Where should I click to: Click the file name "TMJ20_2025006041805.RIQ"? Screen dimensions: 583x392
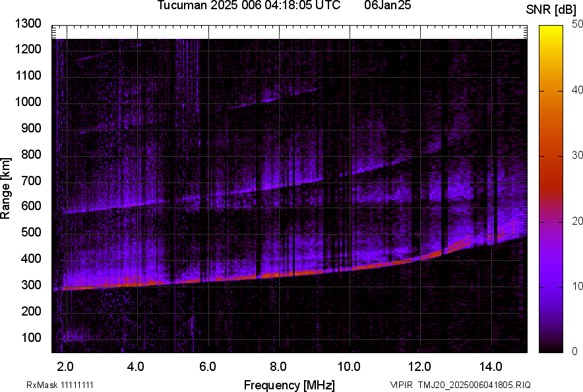click(x=471, y=385)
